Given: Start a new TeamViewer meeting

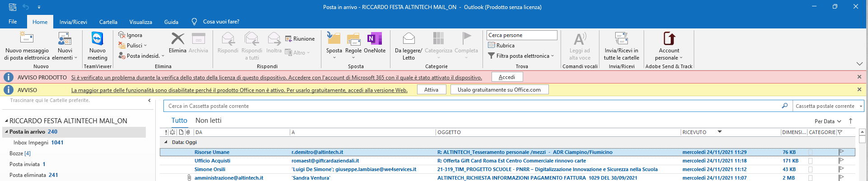Looking at the screenshot, I should point(97,46).
